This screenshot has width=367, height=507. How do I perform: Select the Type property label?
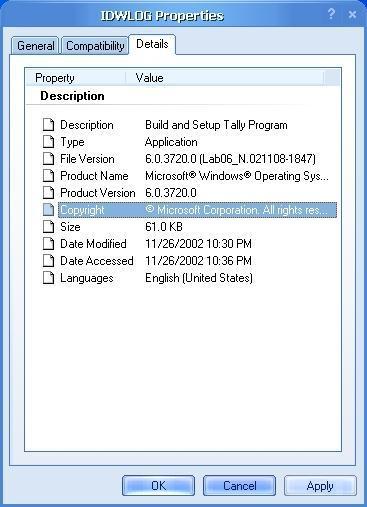(72, 142)
